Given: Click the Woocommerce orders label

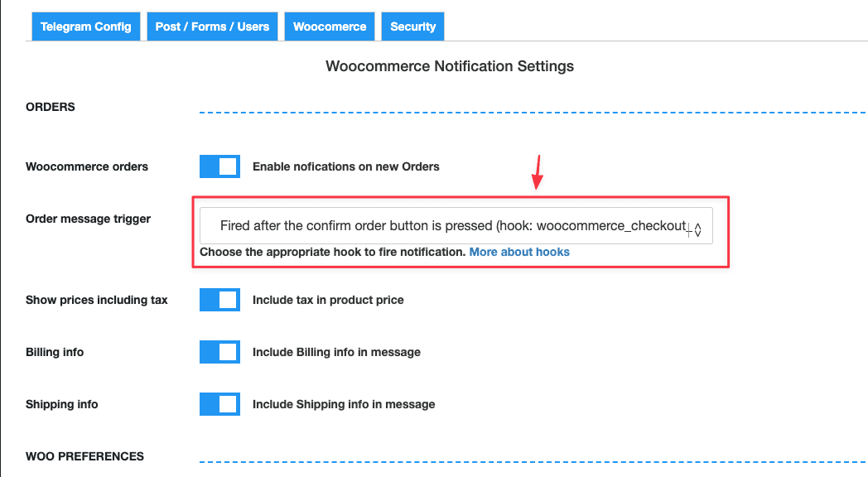Looking at the screenshot, I should [x=86, y=166].
